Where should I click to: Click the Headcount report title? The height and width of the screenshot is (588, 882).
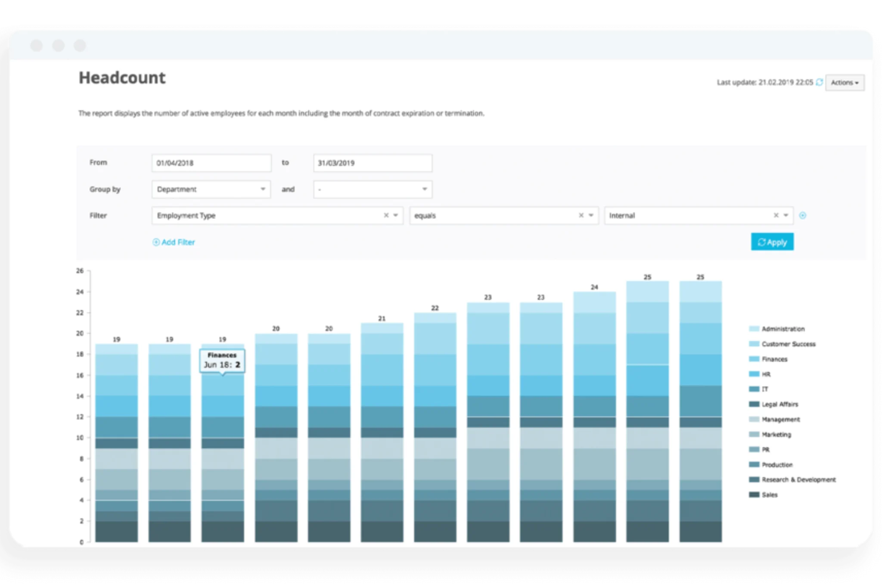coord(122,78)
